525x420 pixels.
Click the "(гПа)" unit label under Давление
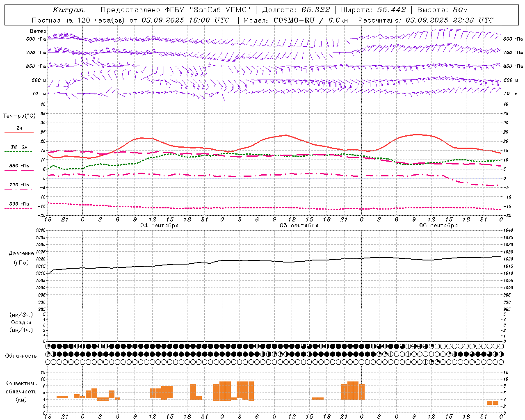pyautogui.click(x=21, y=263)
